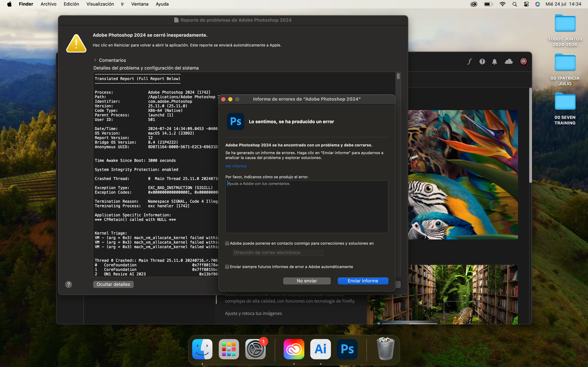The image size is (588, 367).
Task: Click the Enviar informe button
Action: point(363,281)
